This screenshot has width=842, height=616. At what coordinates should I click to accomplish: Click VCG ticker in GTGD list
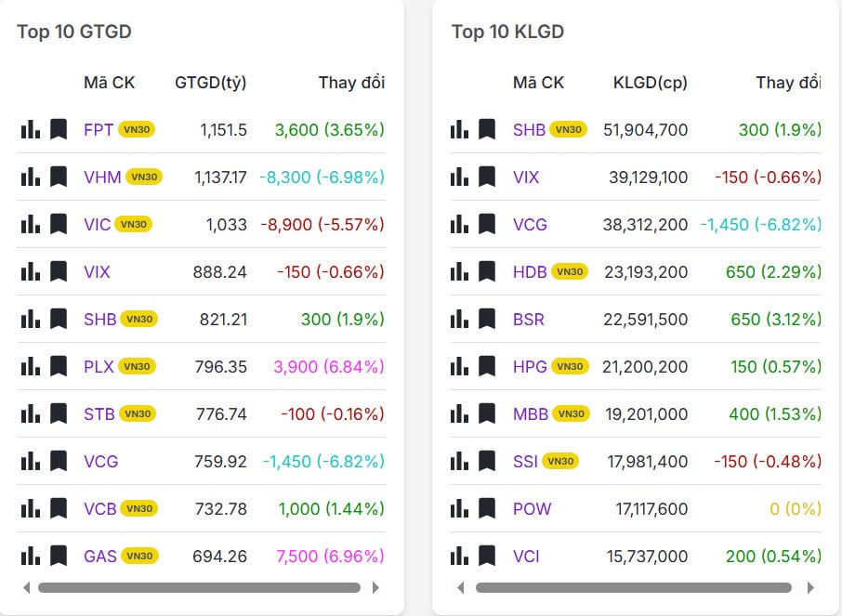[100, 461]
